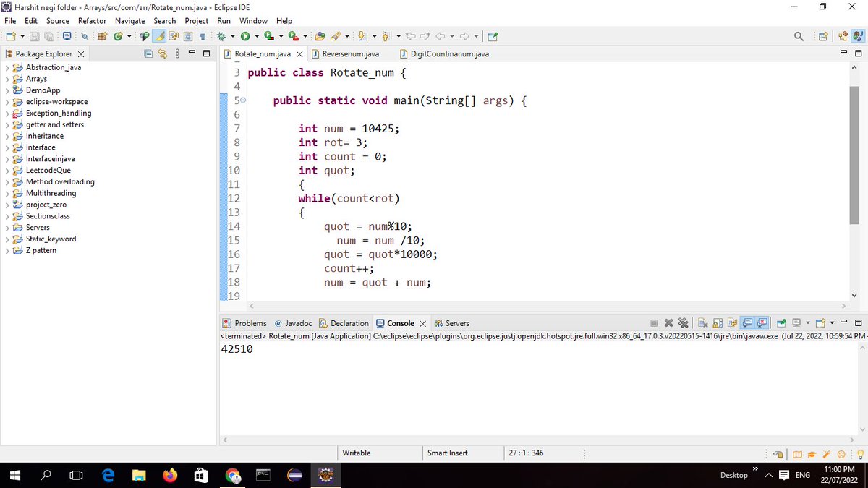Toggle Link with Editor in Package Explorer
This screenshot has width=868, height=488.
(163, 53)
